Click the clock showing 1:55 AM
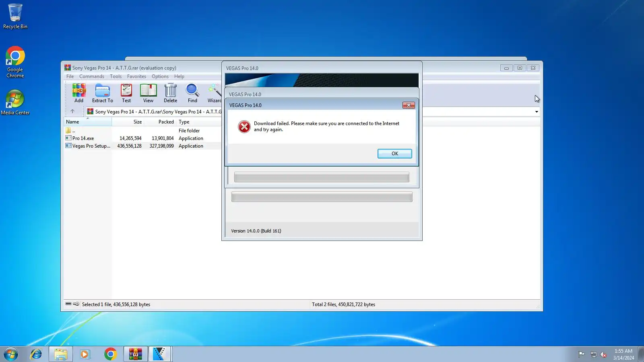This screenshot has width=644, height=362. [623, 354]
